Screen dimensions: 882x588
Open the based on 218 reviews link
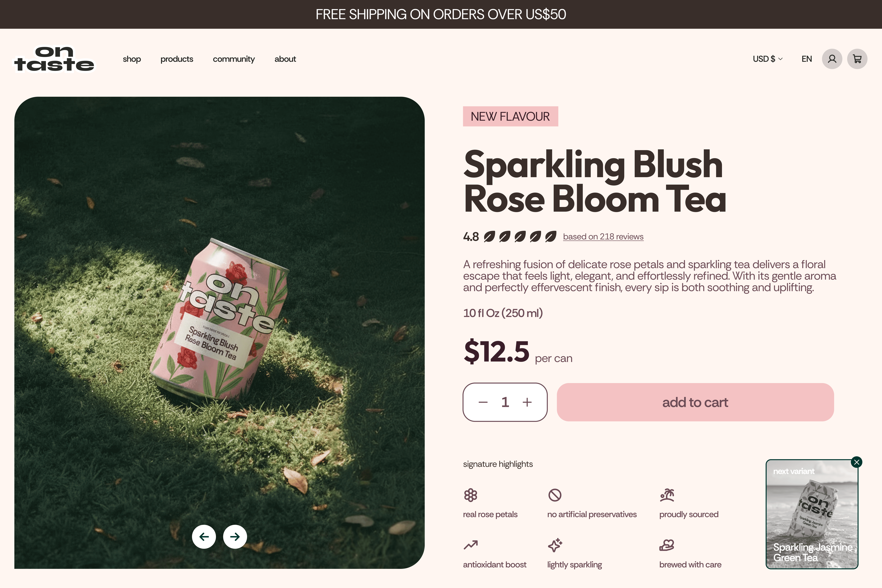coord(603,237)
